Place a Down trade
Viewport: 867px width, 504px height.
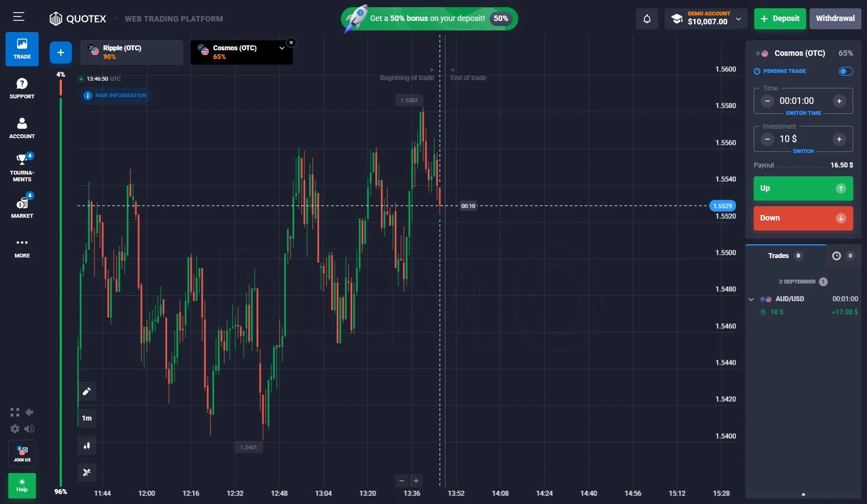[x=803, y=218]
